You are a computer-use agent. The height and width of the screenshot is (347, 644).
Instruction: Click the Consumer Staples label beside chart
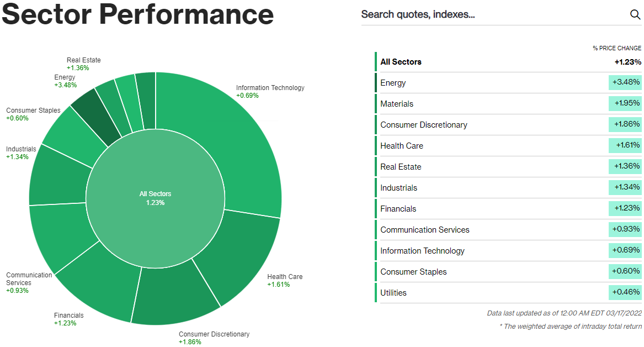33,111
